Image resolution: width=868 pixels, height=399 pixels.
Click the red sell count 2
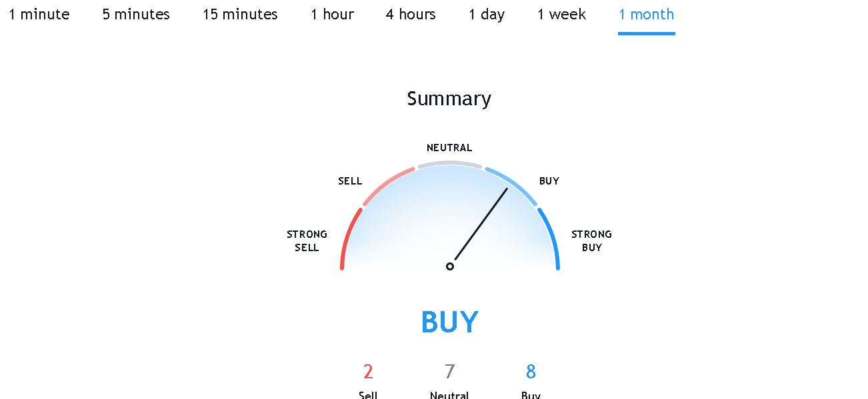click(x=368, y=372)
